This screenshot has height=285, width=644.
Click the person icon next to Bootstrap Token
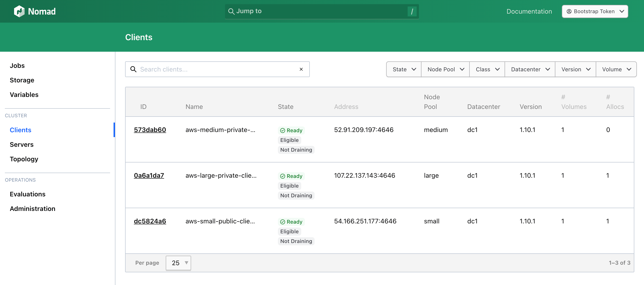tap(569, 11)
